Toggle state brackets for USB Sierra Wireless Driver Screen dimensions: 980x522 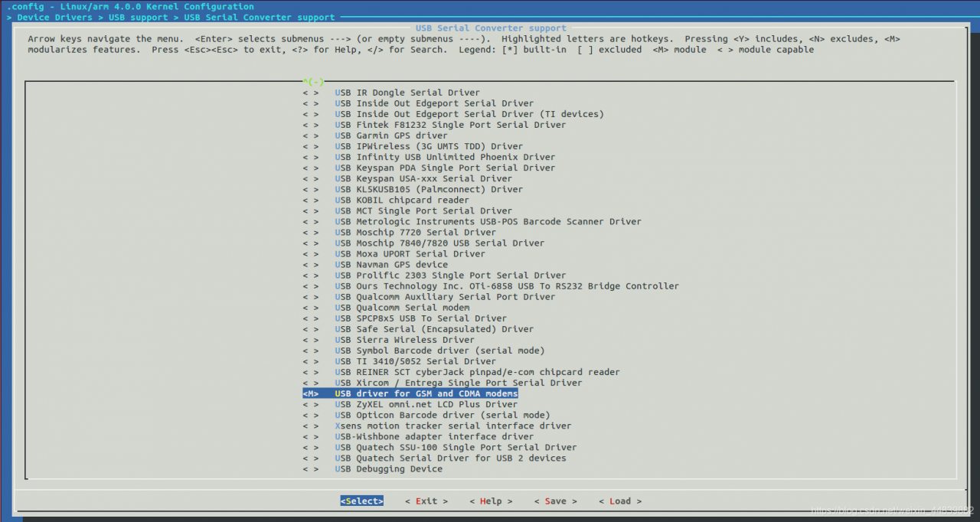pos(311,340)
